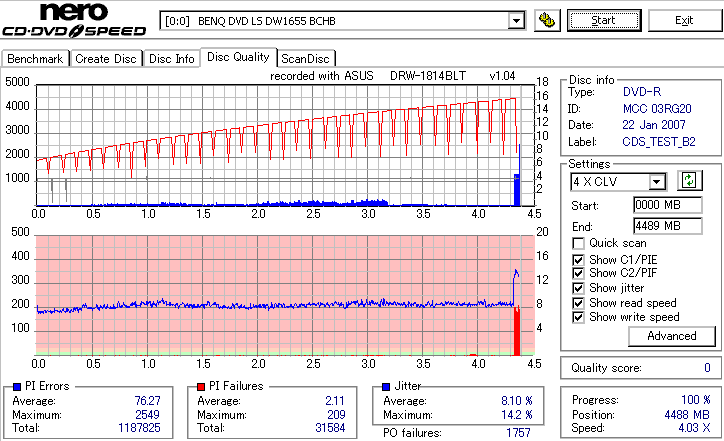Switch to the Benchmark tab
The width and height of the screenshot is (724, 441).
35,59
